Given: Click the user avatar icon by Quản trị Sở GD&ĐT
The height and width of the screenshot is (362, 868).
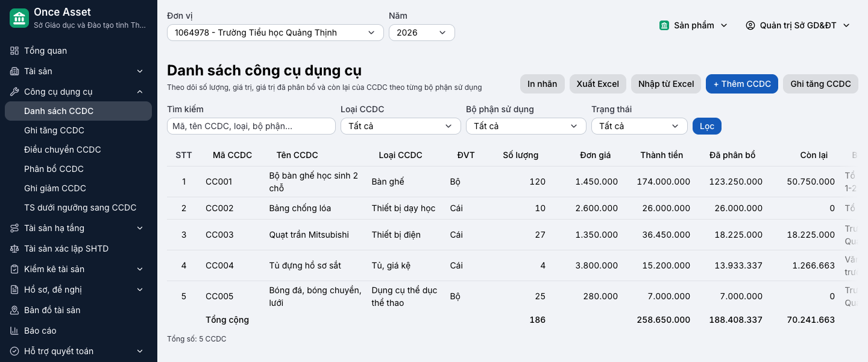Looking at the screenshot, I should point(750,25).
